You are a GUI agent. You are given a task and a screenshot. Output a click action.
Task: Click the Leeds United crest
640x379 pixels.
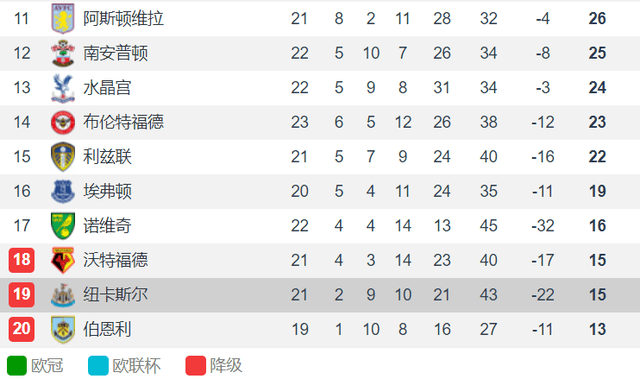point(62,157)
